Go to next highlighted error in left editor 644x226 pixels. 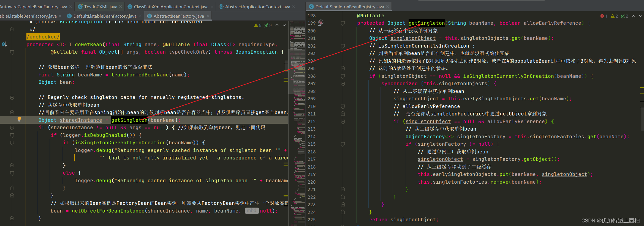pyautogui.click(x=284, y=25)
